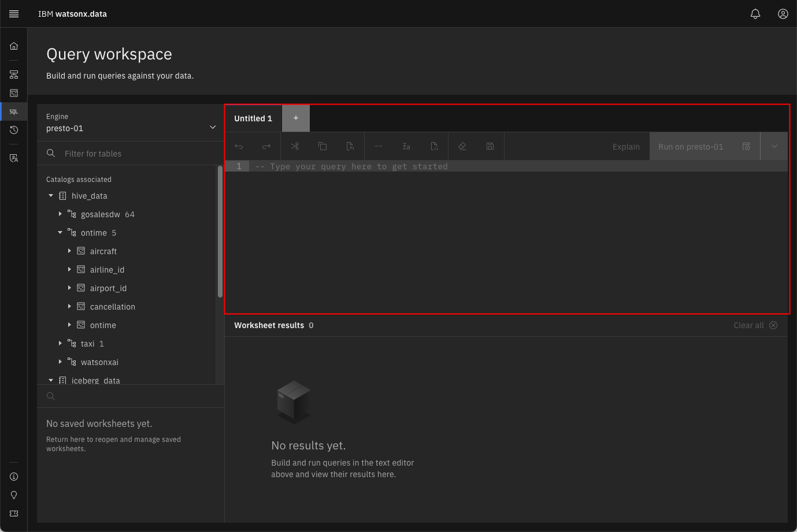Viewport: 797px width, 532px height.
Task: Open the information icon in the sidebar
Action: (14, 477)
